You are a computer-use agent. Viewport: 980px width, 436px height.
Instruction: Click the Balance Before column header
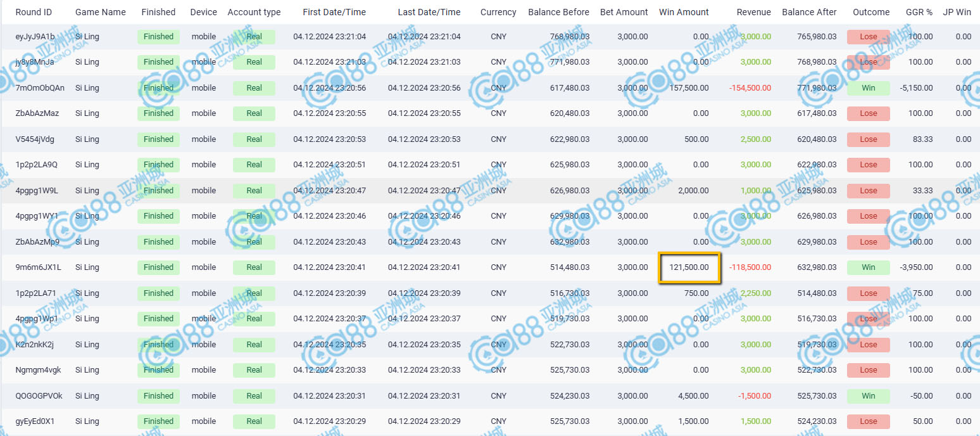pos(558,12)
